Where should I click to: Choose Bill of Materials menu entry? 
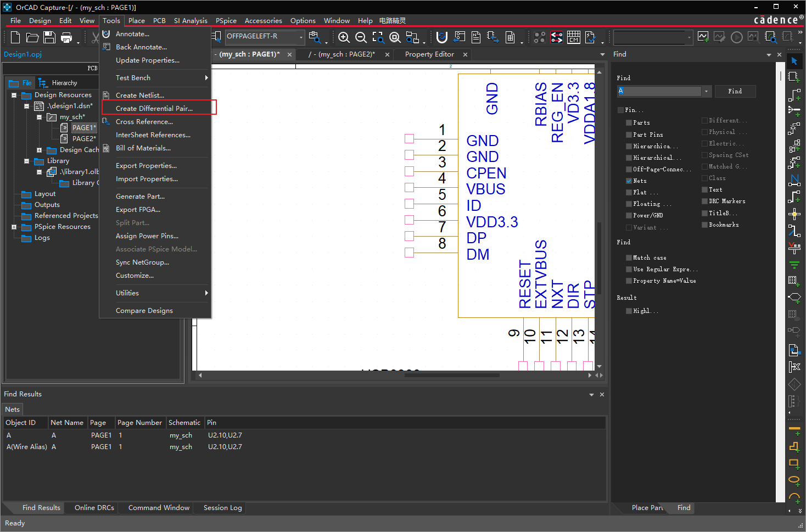[x=143, y=148]
